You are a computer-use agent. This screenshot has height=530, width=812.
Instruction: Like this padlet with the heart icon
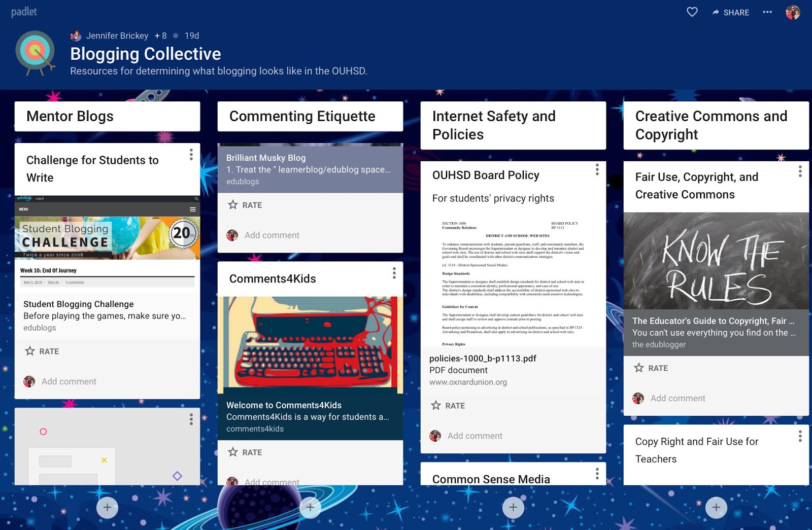coord(692,12)
